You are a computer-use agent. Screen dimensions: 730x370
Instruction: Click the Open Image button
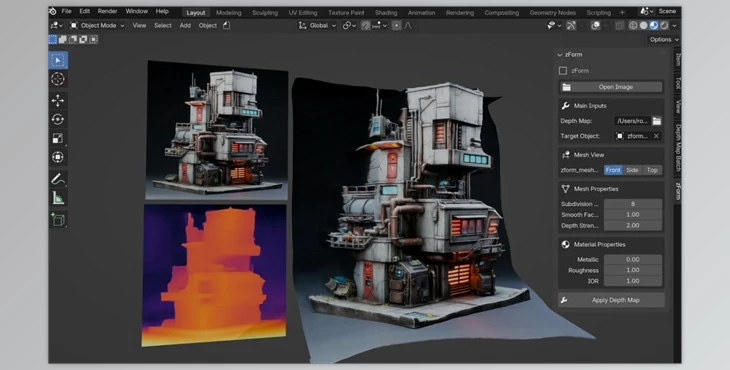coord(610,87)
